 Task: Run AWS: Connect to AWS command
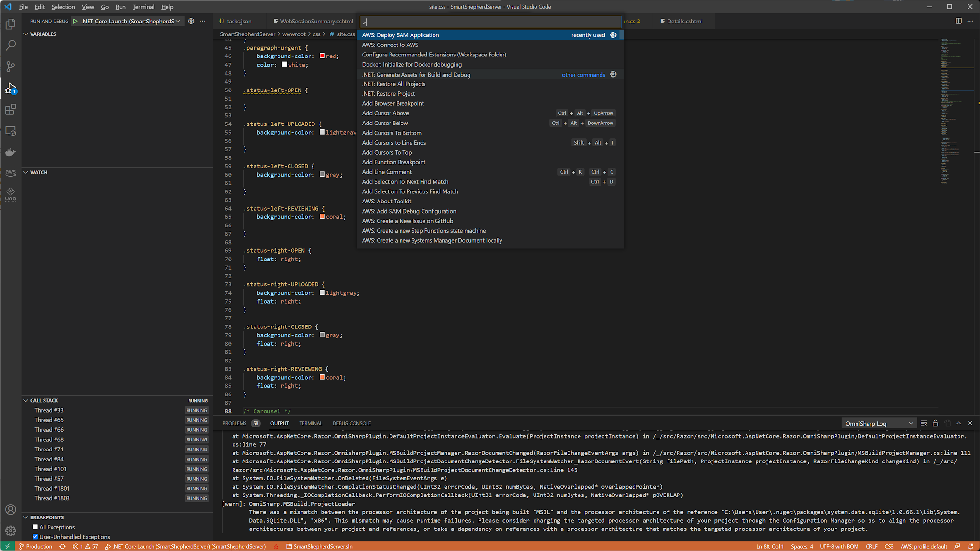(490, 45)
